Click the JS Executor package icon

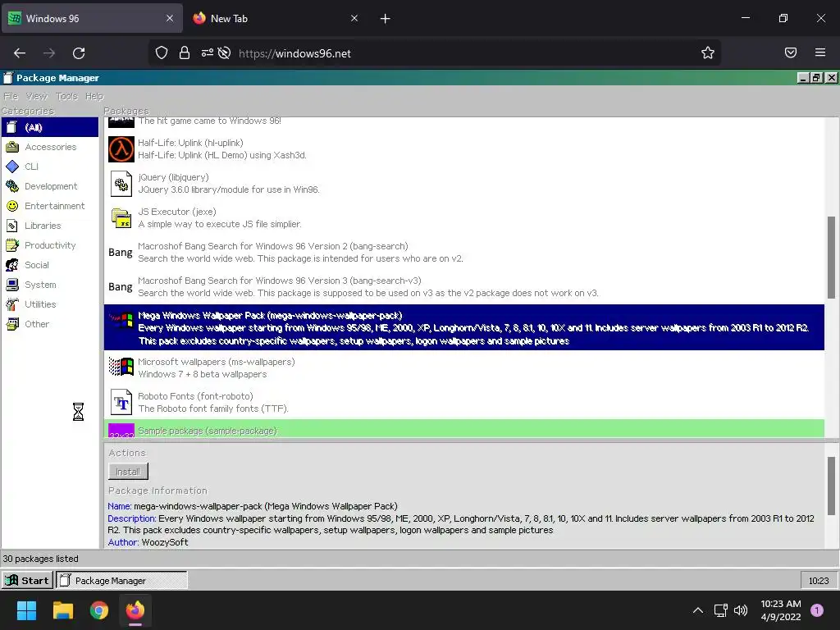pos(121,218)
